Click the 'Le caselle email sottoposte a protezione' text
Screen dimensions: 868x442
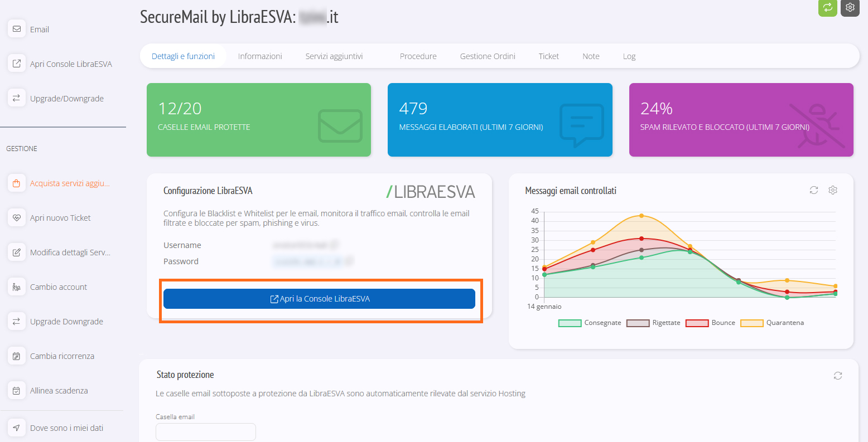click(340, 394)
